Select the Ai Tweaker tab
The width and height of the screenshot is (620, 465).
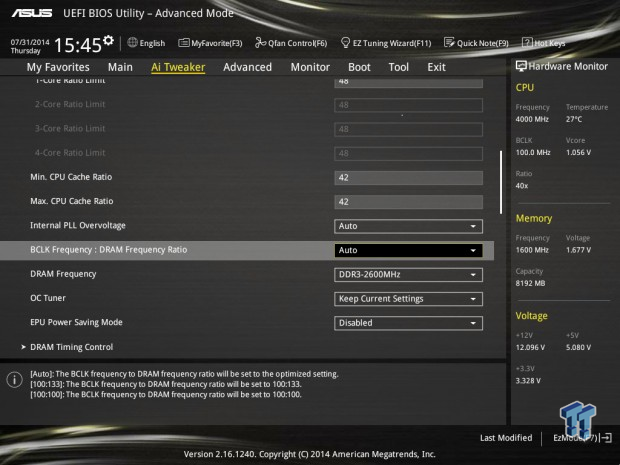click(178, 67)
